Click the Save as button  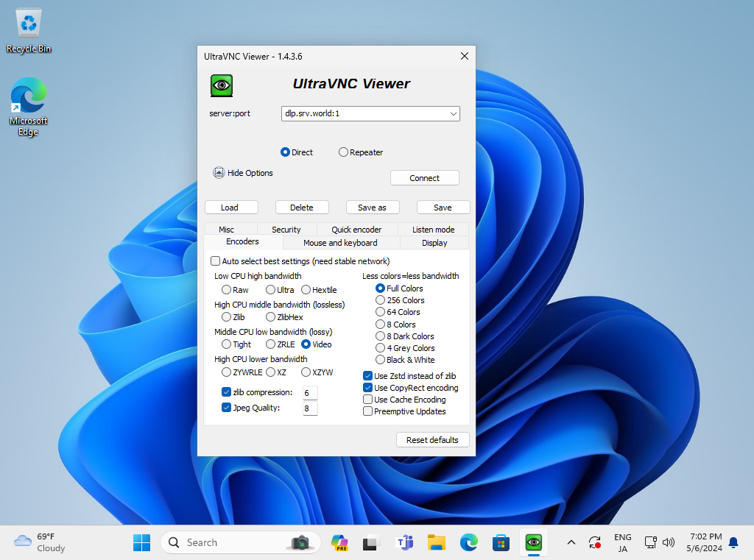[372, 208]
